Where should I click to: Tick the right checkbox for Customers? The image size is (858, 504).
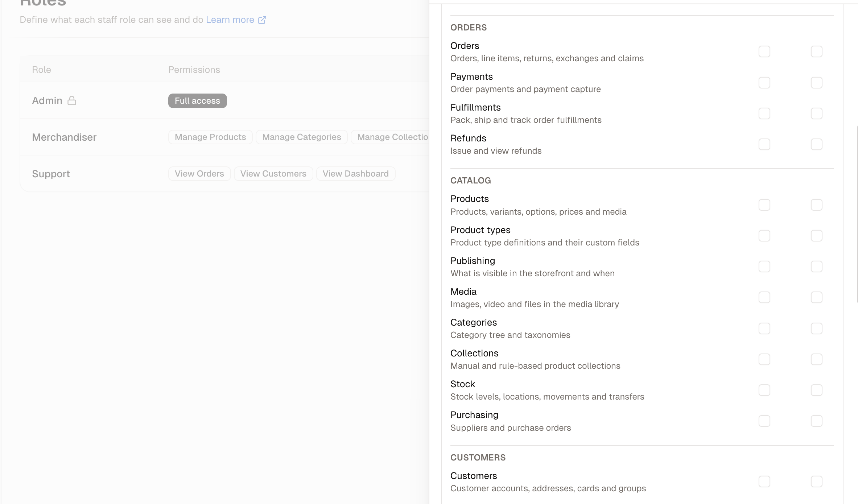point(817,482)
